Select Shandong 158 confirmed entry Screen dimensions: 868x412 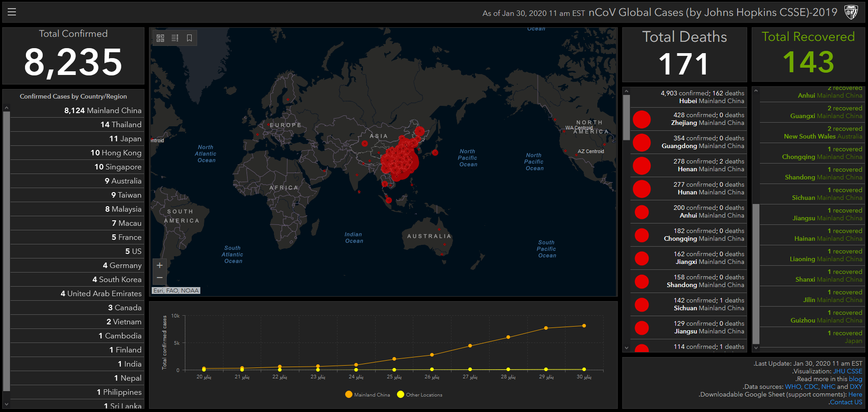688,281
